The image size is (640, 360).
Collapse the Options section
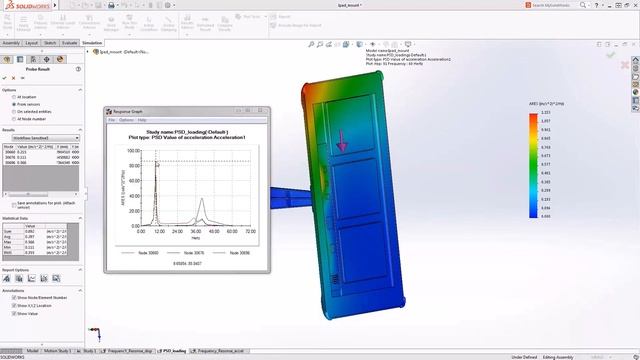click(x=80, y=90)
